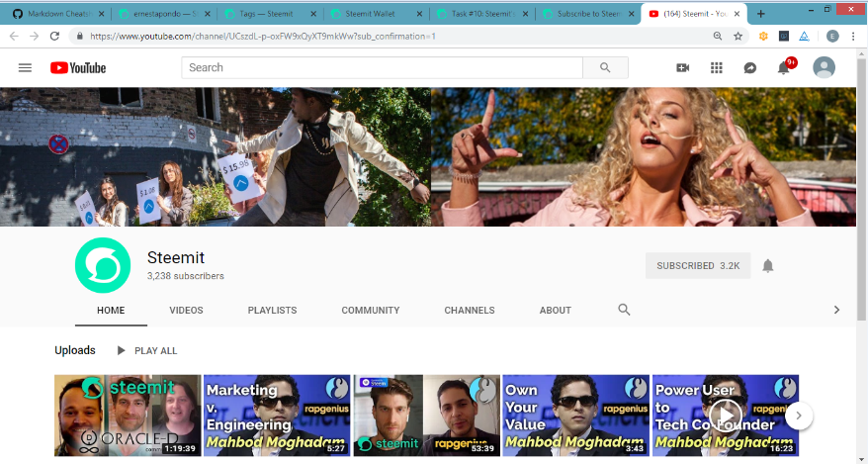Click the browser forward arrow
The image size is (868, 464).
34,36
